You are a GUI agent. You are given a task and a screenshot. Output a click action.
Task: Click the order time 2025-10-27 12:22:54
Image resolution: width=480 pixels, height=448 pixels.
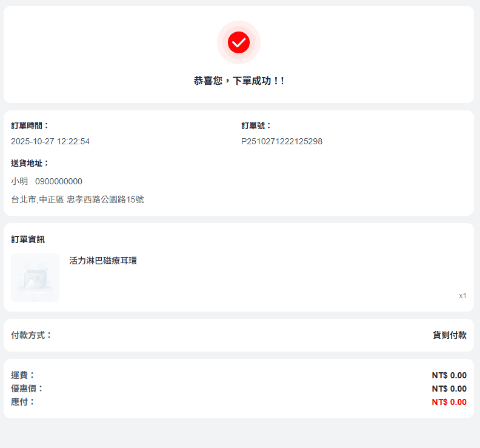(50, 141)
